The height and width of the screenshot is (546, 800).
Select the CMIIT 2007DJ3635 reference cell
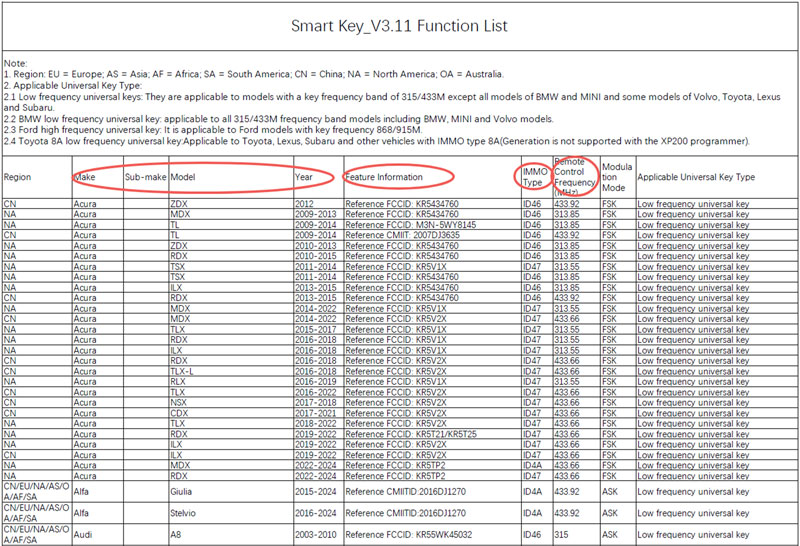click(403, 235)
